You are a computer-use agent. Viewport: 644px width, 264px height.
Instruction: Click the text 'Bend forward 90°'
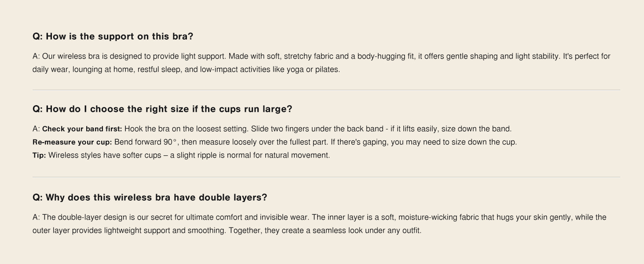click(146, 142)
